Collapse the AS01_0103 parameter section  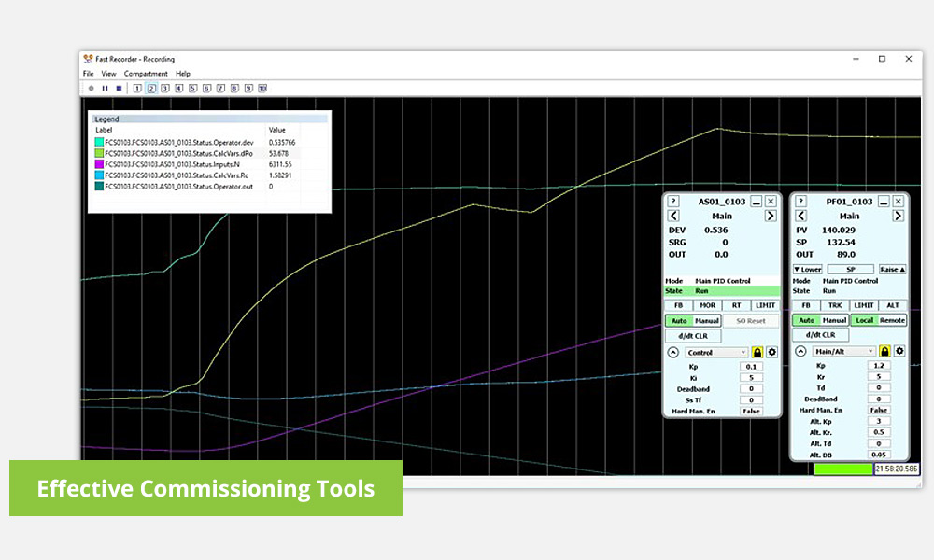[673, 352]
